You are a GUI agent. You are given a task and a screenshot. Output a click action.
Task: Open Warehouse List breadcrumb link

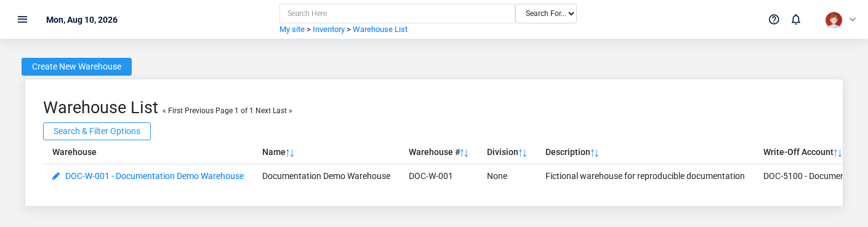coord(380,30)
